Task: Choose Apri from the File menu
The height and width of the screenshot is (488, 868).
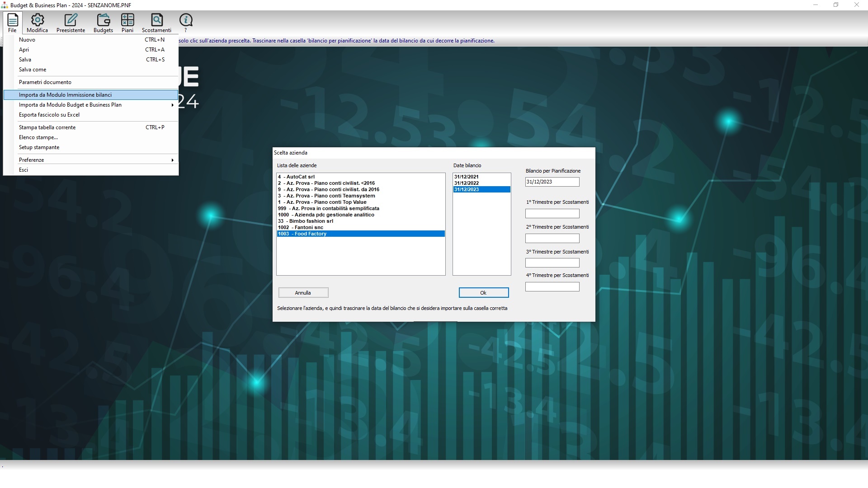Action: pyautogui.click(x=91, y=50)
